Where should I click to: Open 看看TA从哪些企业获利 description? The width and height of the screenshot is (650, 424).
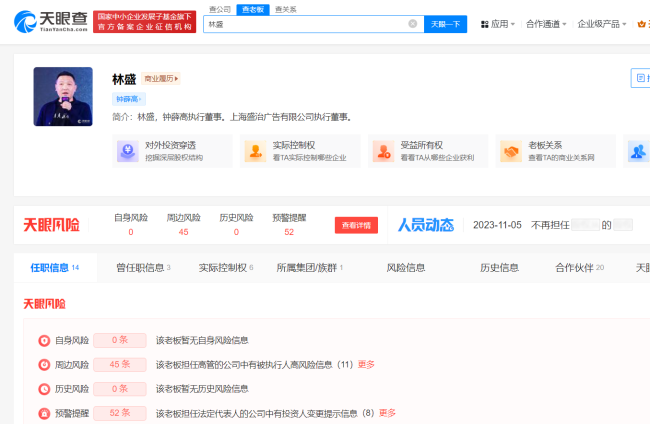pos(437,157)
